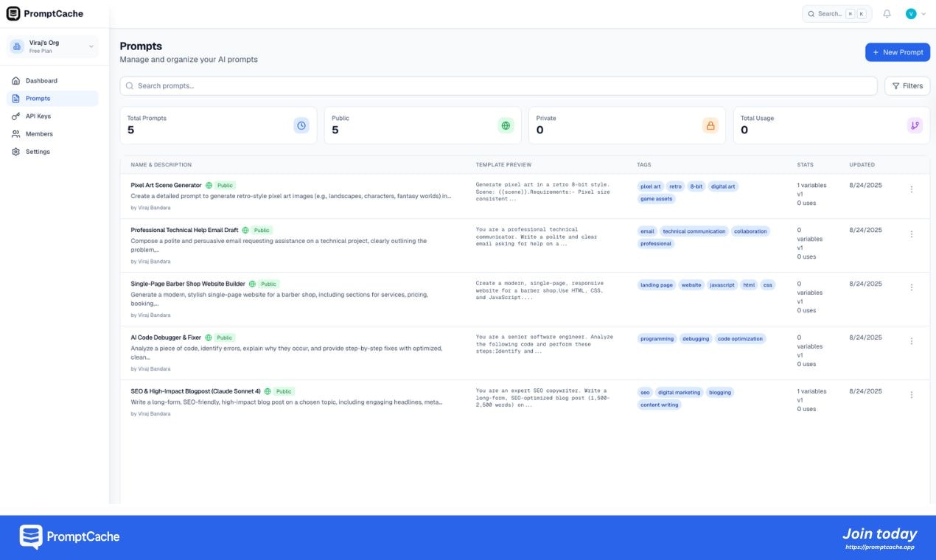This screenshot has width=936, height=560.
Task: Open the notification bell
Action: (887, 13)
